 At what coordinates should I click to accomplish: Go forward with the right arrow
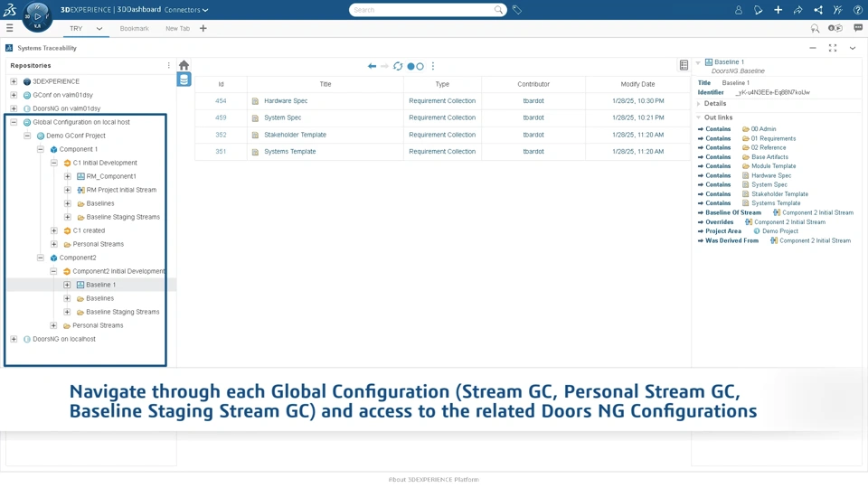point(384,66)
